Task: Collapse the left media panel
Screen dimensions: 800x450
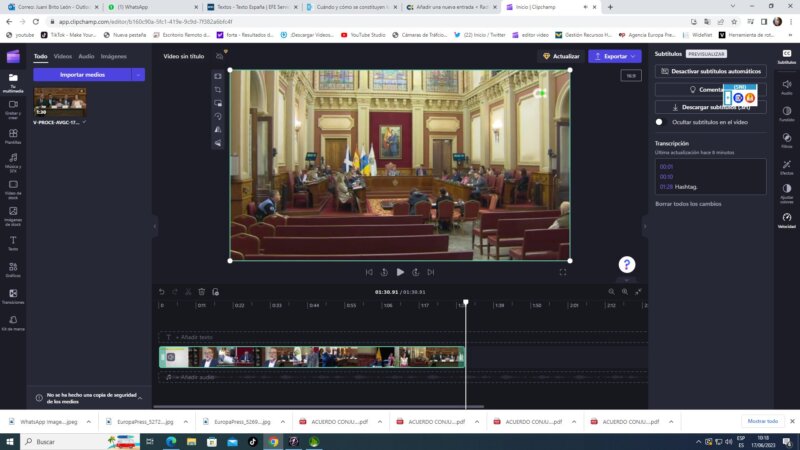Action: (155, 227)
